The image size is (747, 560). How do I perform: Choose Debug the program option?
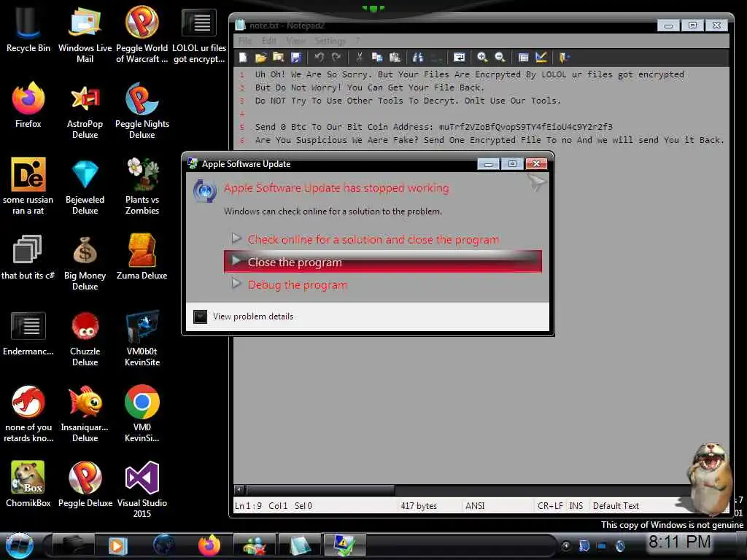coord(382,285)
